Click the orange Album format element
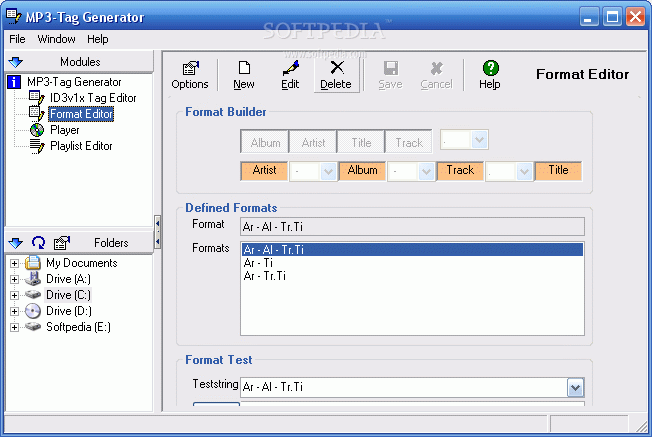This screenshot has width=652, height=437. tap(362, 171)
